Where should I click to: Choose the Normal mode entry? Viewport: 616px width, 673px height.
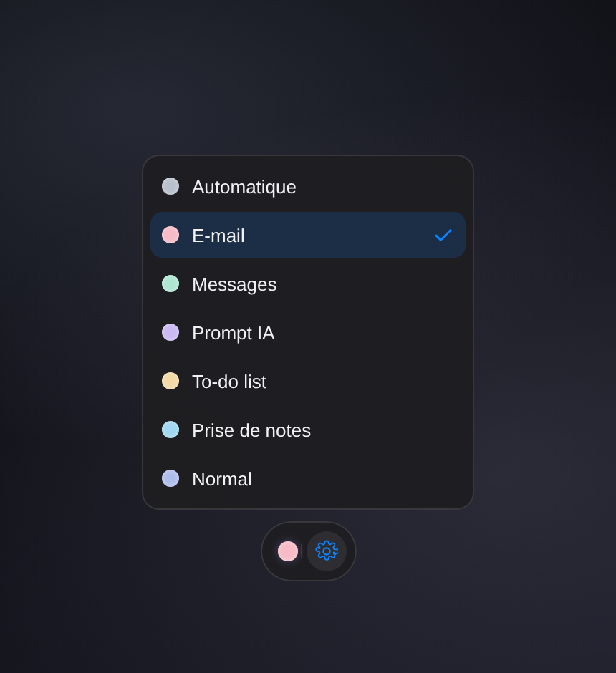point(308,478)
